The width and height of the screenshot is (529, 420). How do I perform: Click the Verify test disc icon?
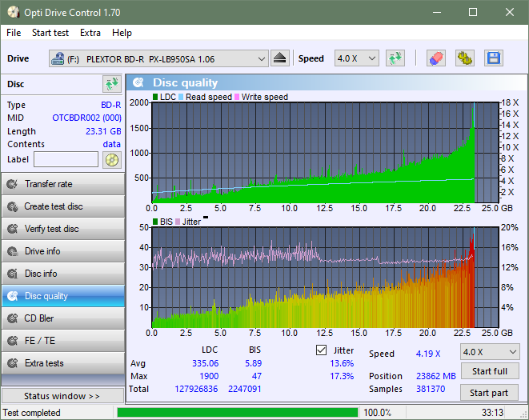coord(13,229)
